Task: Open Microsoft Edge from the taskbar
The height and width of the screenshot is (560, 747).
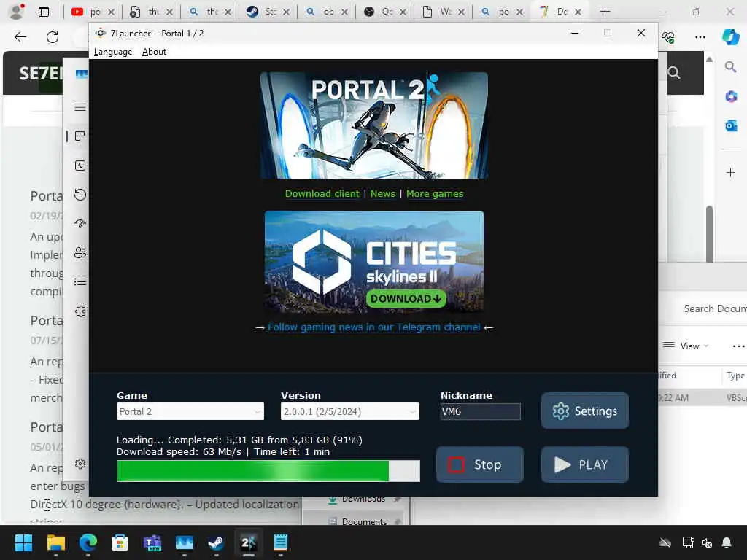Action: tap(88, 542)
